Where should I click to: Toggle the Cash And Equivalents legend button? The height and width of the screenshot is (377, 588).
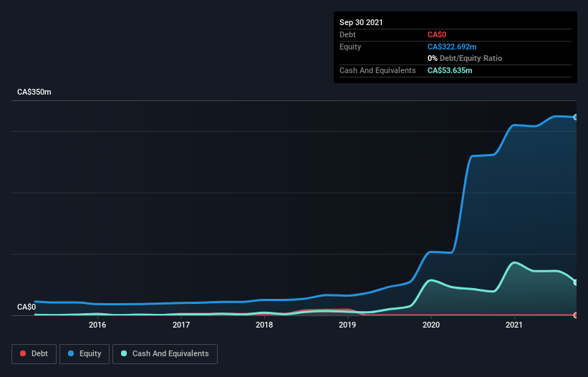(x=165, y=354)
